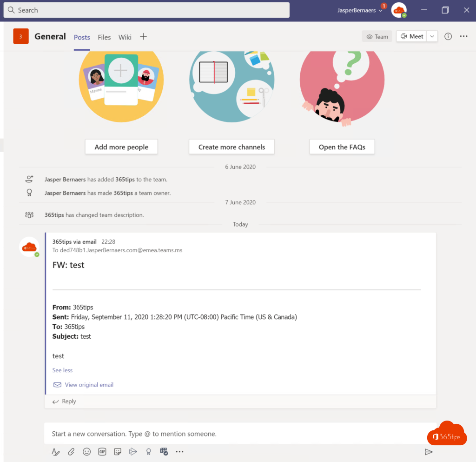Open the text Format options in compose bar
The width and height of the screenshot is (476, 462).
coord(56,451)
